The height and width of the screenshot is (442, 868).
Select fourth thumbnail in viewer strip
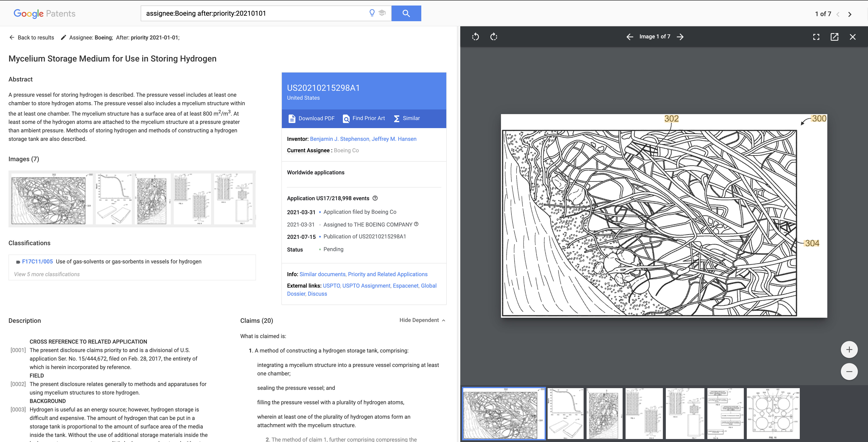(x=644, y=413)
